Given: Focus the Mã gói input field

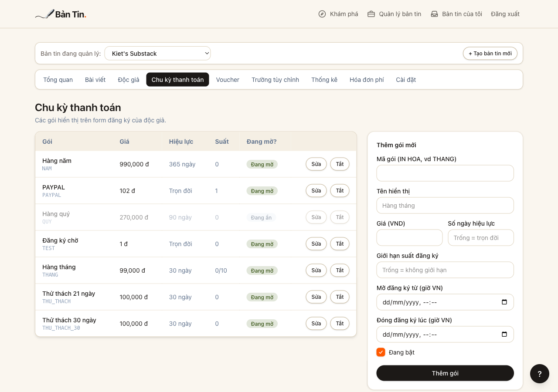Looking at the screenshot, I should 445,173.
